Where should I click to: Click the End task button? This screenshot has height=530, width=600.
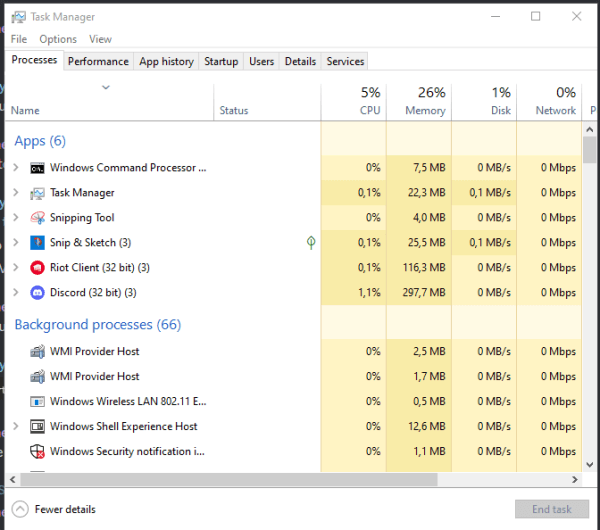552,509
